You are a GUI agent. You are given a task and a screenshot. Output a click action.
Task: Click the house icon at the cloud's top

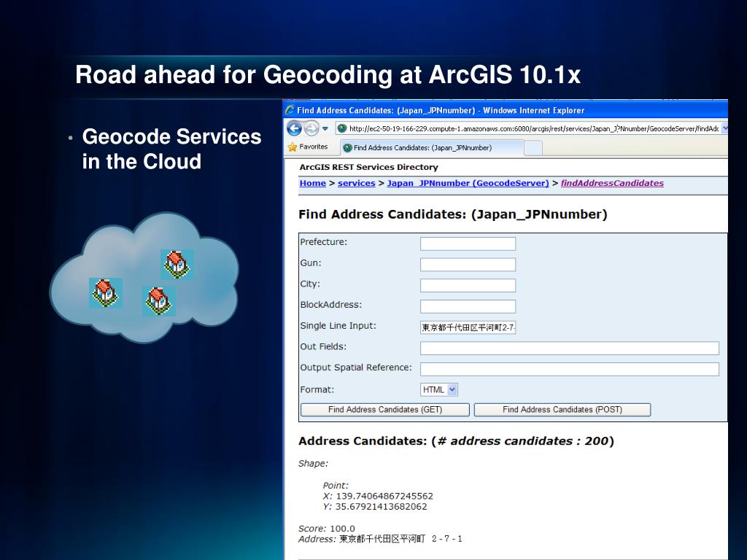[177, 264]
